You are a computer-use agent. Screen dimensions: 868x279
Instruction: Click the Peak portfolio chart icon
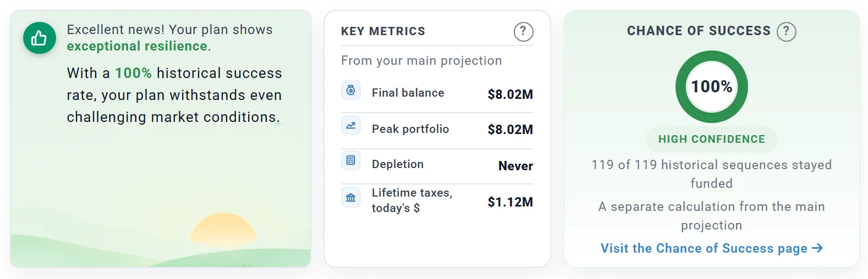pos(351,125)
